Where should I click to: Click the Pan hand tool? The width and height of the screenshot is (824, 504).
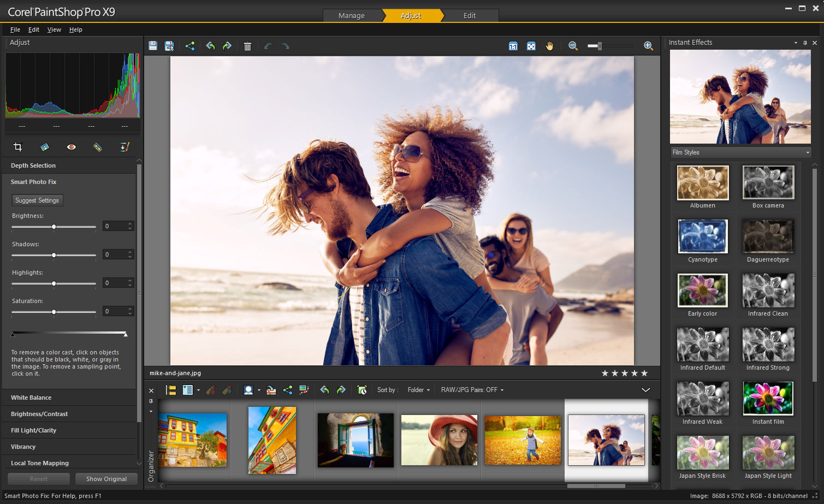pyautogui.click(x=549, y=46)
